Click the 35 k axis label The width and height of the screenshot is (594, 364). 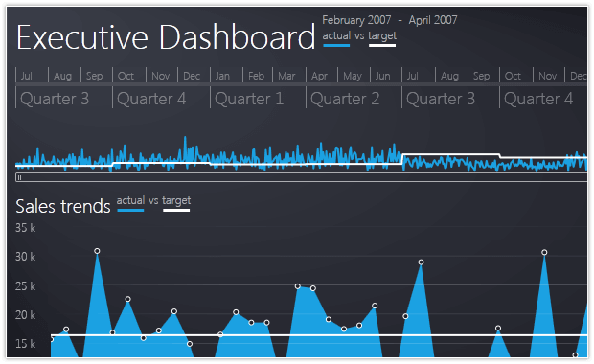click(25, 228)
